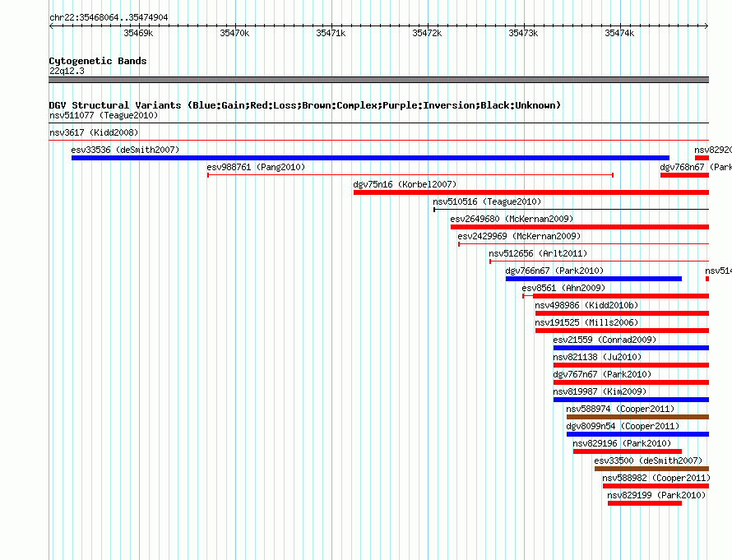Click the nsv588982 (Cooper2011) label
This screenshot has width=732, height=560.
[x=656, y=478]
